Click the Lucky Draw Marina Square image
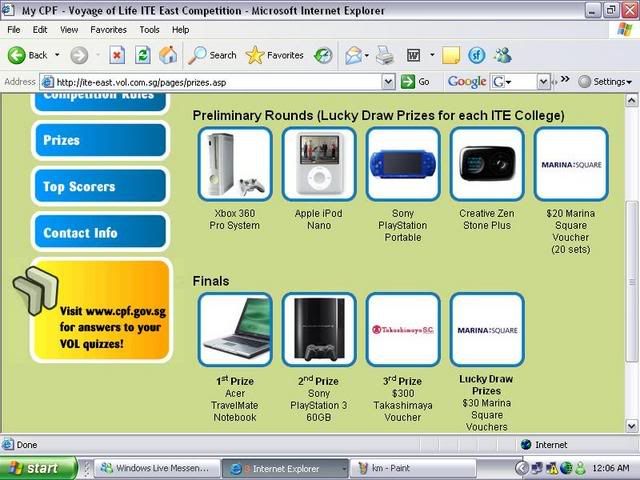Viewport: 640px width, 480px height. coord(487,329)
